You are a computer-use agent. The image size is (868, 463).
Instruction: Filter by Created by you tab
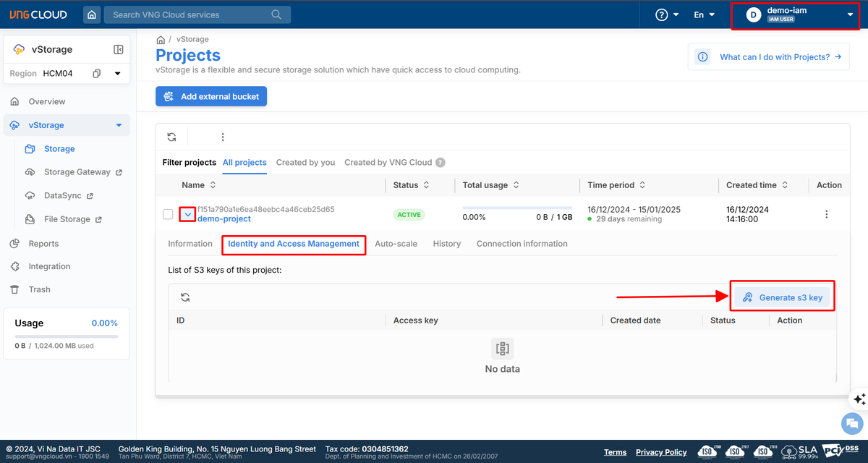pos(305,163)
